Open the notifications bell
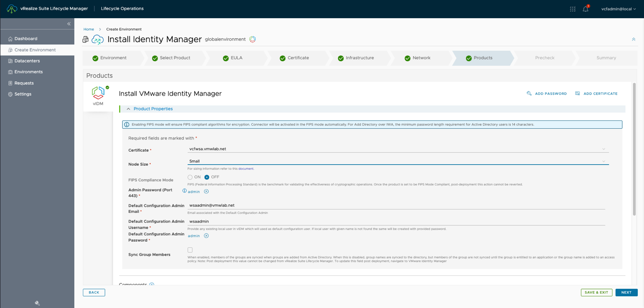Viewport: 644px width, 308px height. [x=586, y=9]
